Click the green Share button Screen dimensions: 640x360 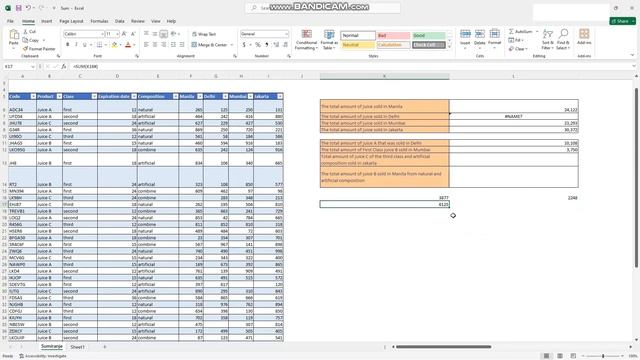tap(622, 21)
